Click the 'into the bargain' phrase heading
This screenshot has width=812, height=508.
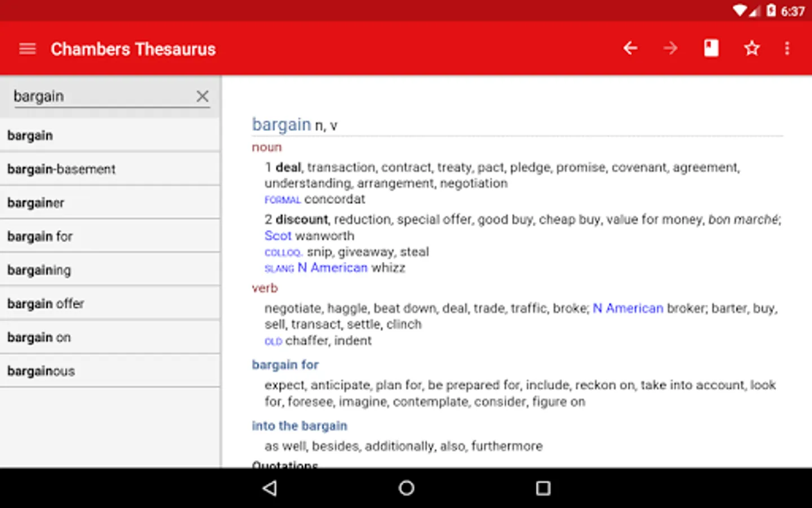[299, 426]
